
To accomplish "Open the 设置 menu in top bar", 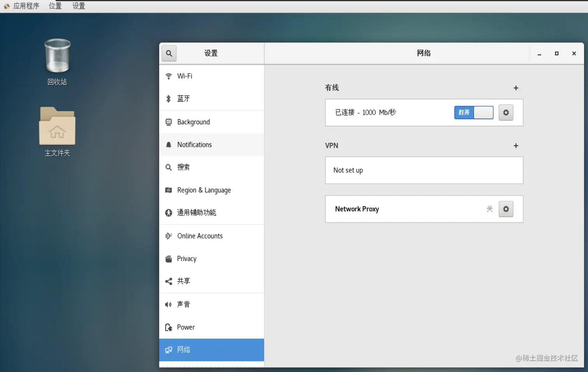I will pos(79,6).
